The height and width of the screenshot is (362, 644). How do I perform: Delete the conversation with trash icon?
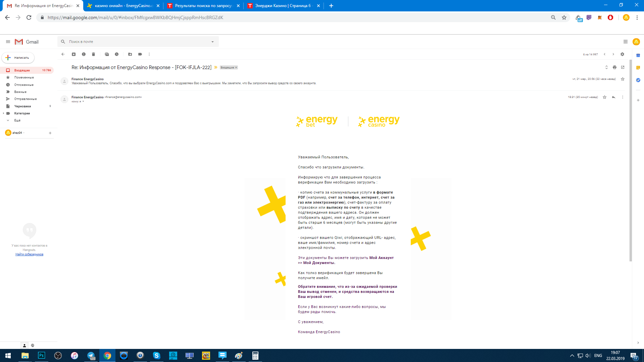click(94, 54)
